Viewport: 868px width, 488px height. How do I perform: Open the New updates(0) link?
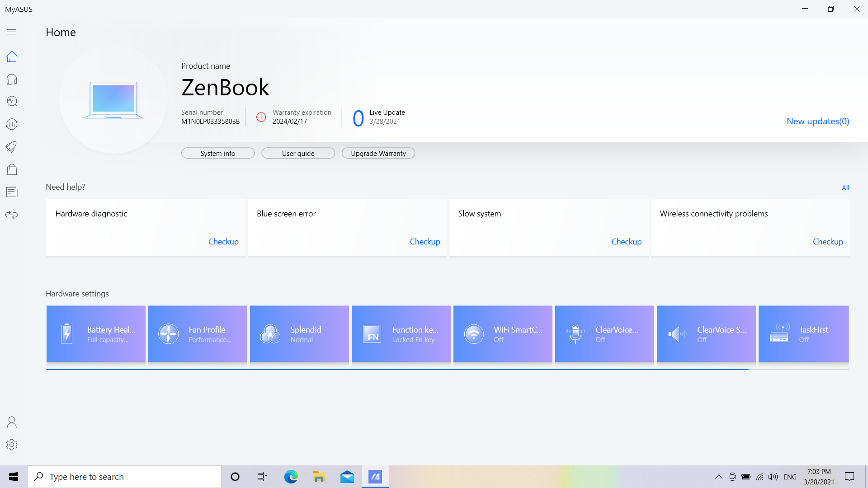(x=818, y=121)
